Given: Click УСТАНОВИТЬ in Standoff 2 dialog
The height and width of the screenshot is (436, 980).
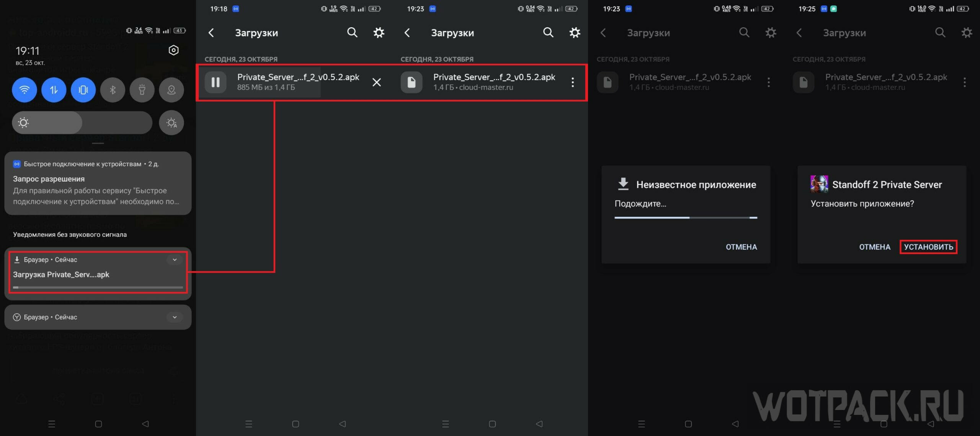Looking at the screenshot, I should (928, 247).
